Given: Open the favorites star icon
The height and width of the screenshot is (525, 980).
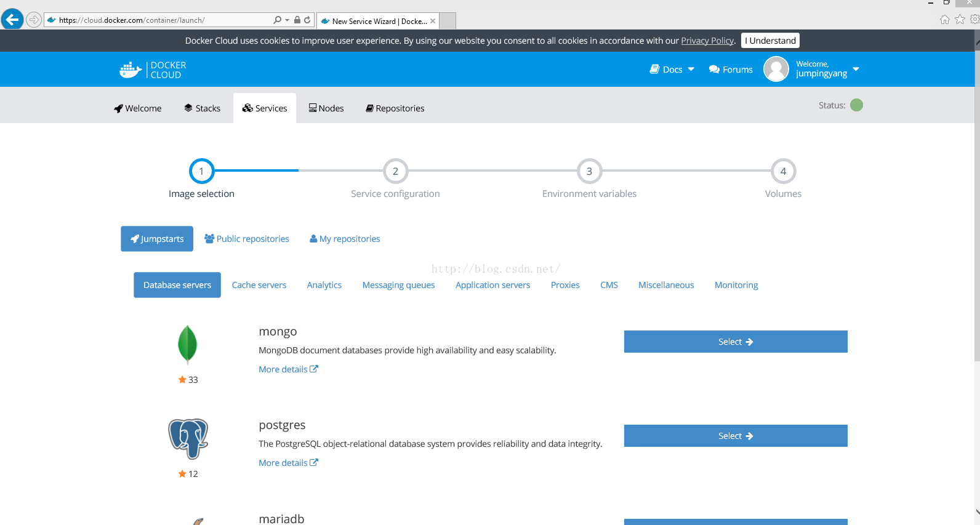Looking at the screenshot, I should (x=960, y=20).
